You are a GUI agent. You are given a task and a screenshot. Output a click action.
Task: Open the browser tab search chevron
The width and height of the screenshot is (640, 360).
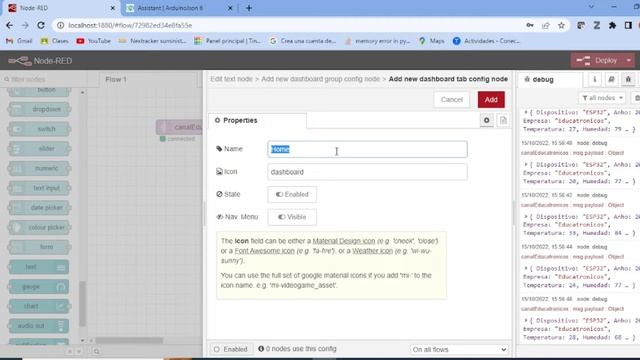(591, 7)
